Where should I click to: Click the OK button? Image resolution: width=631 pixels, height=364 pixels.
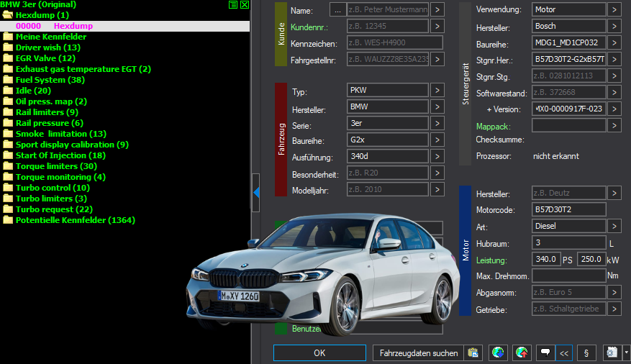pos(319,352)
